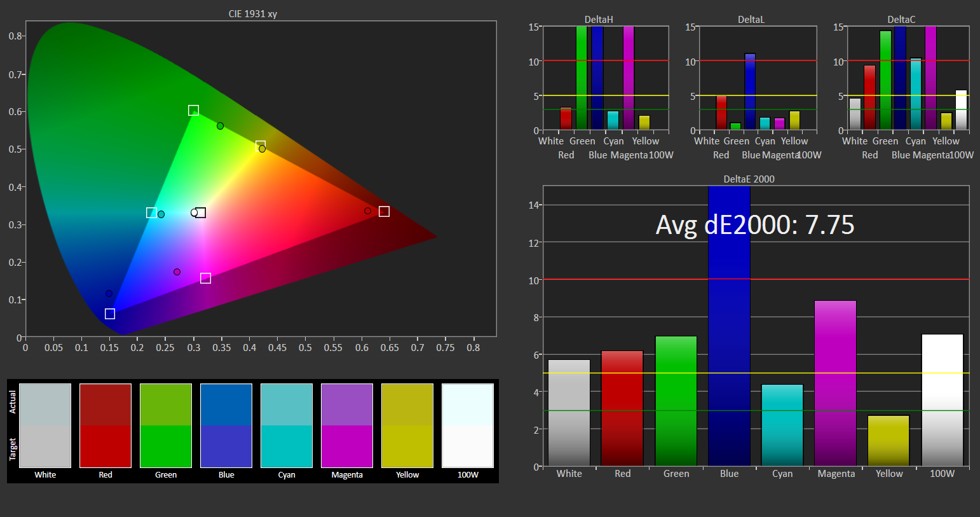Click the 100W actual/target color swatch
This screenshot has width=980, height=517.
pos(468,425)
